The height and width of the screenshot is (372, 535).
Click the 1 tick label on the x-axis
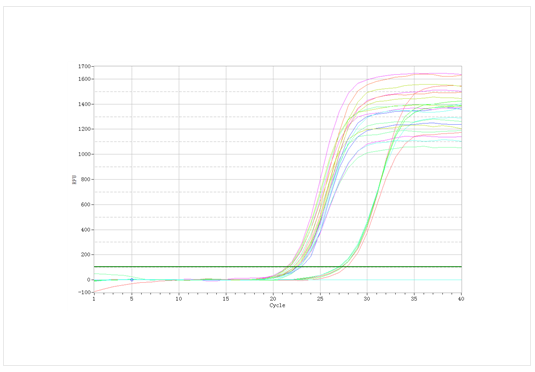click(94, 299)
